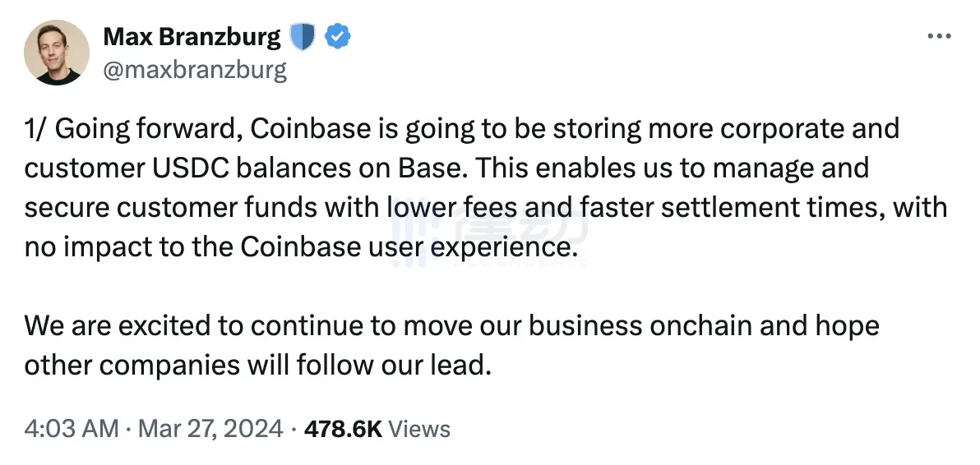Click the blue shield affiliation badge
The height and width of the screenshot is (465, 980).
(x=303, y=37)
